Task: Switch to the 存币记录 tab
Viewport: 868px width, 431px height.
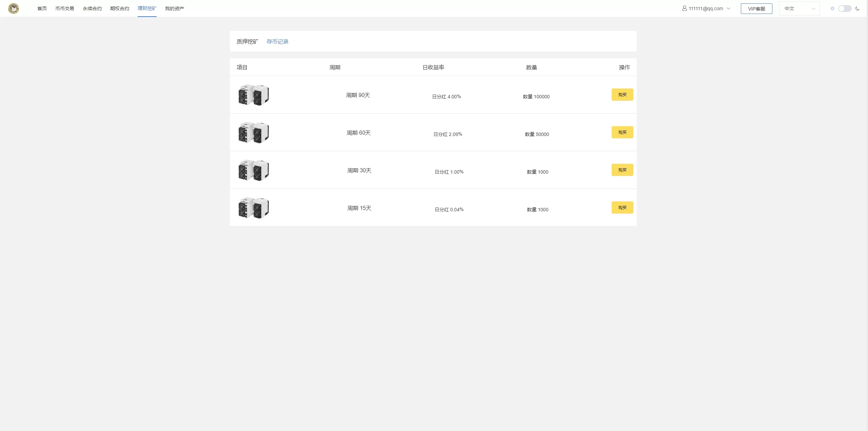Action: coord(277,41)
